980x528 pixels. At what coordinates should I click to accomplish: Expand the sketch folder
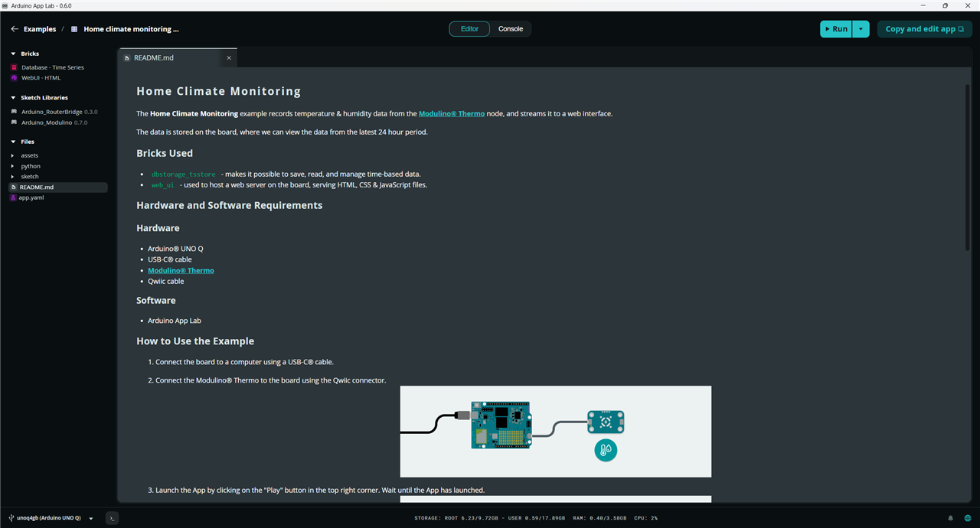[12, 177]
